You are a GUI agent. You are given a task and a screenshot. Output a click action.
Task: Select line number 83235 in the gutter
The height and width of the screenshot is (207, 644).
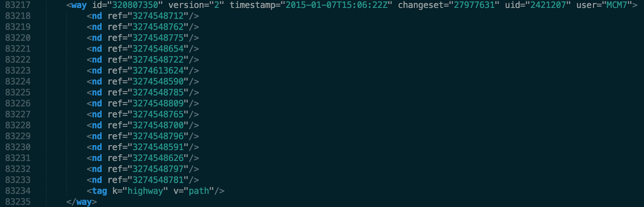(x=18, y=202)
